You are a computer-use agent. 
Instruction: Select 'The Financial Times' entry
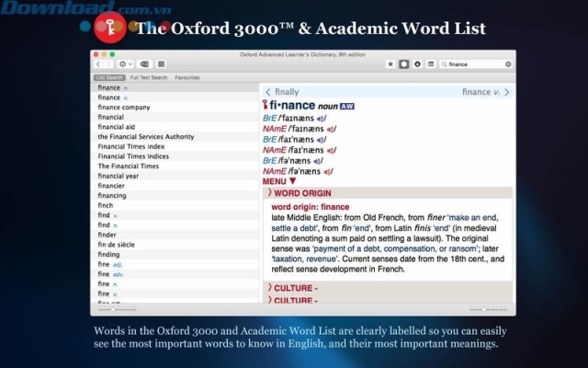pos(175,166)
